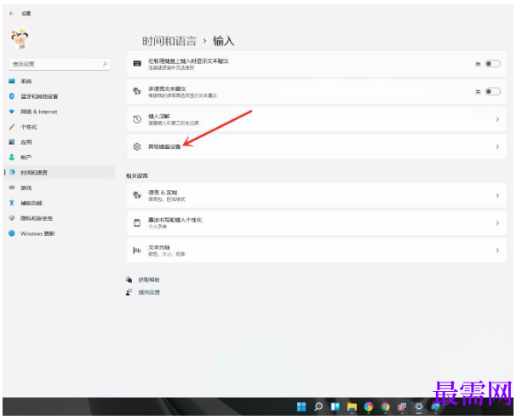Click the 文本光标 Ab cursor icon
This screenshot has width=528, height=420.
(x=137, y=250)
